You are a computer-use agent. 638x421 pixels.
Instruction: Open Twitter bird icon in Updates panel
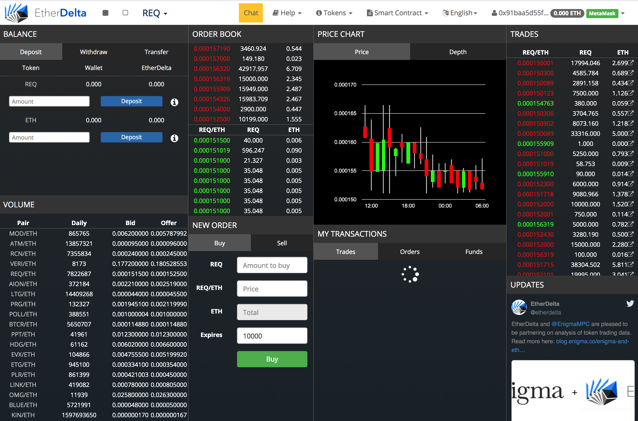point(630,303)
